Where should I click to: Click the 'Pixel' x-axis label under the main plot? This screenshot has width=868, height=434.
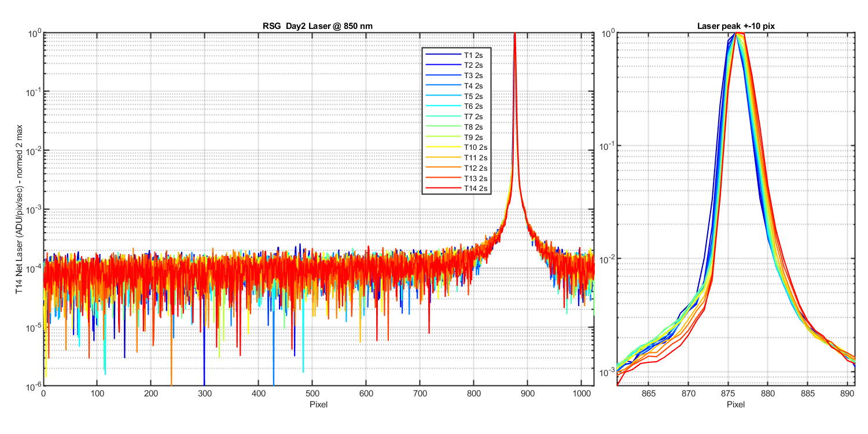pos(318,404)
